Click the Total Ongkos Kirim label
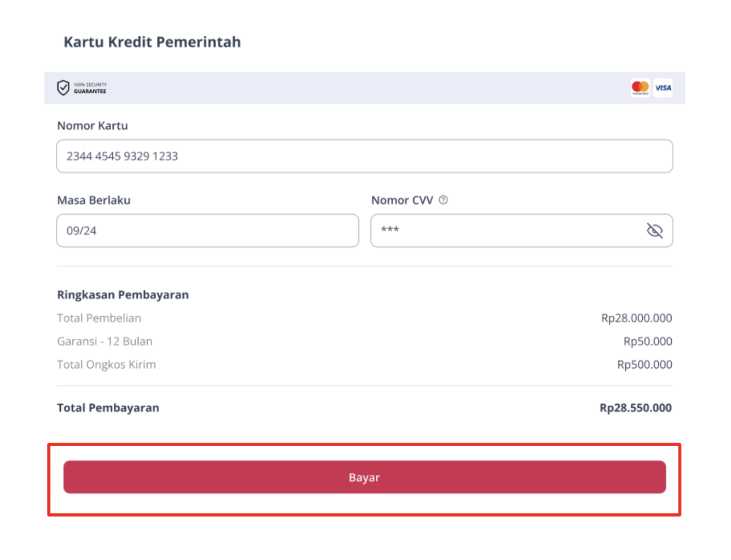 [107, 365]
